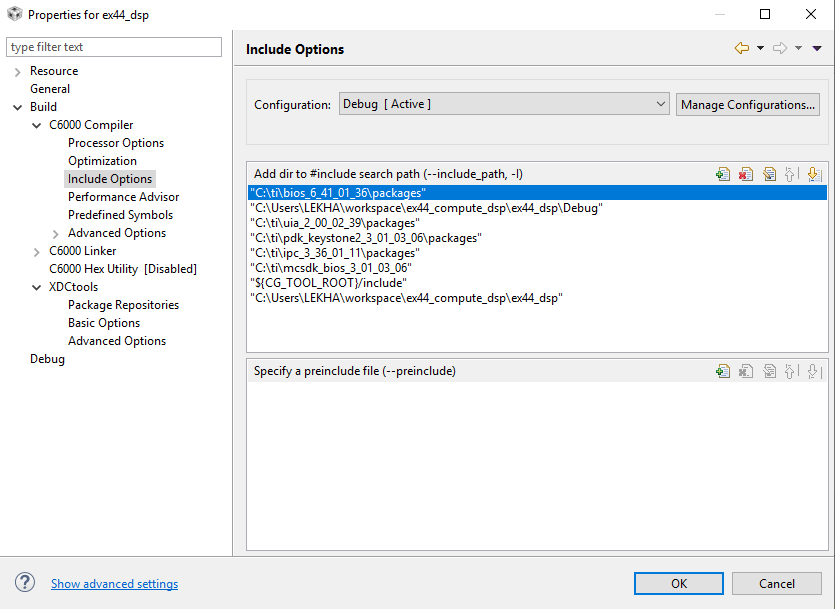Expand the Resource tree node

click(x=18, y=71)
